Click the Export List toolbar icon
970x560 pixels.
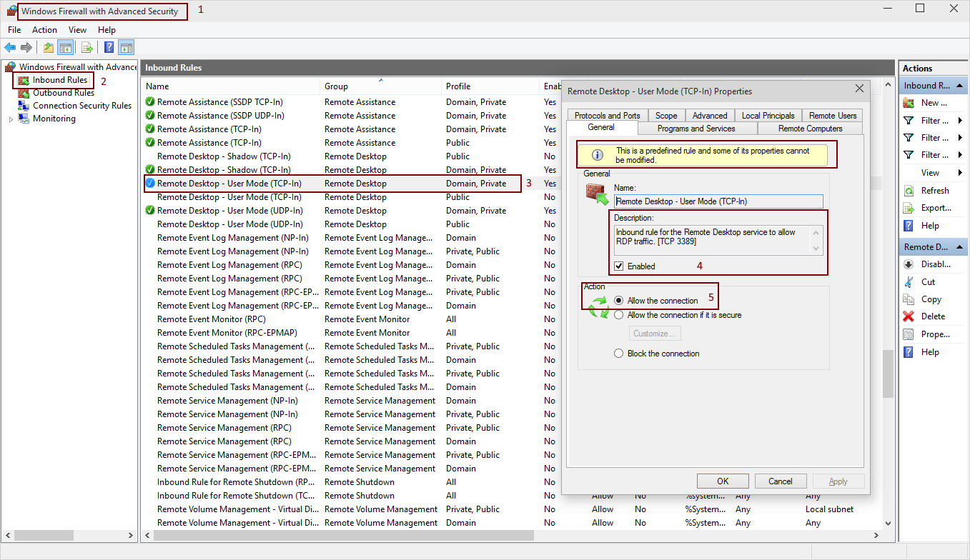coord(87,48)
